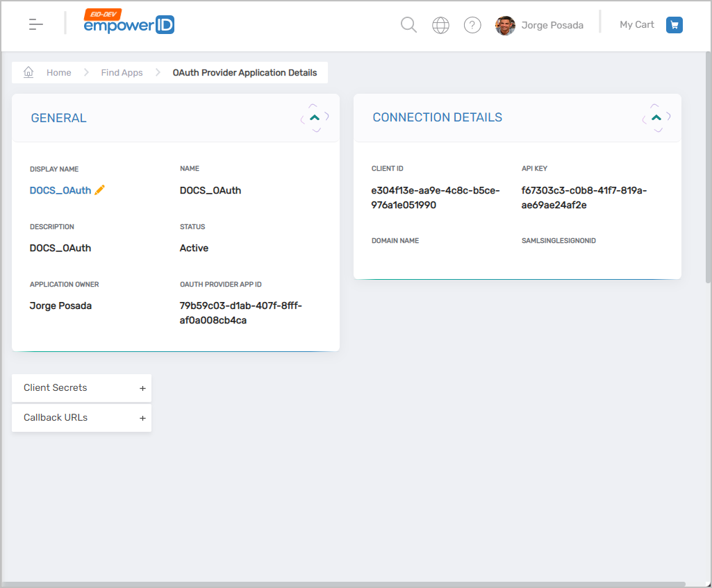The height and width of the screenshot is (588, 712).
Task: Click the Home breadcrumb house icon
Action: point(28,72)
